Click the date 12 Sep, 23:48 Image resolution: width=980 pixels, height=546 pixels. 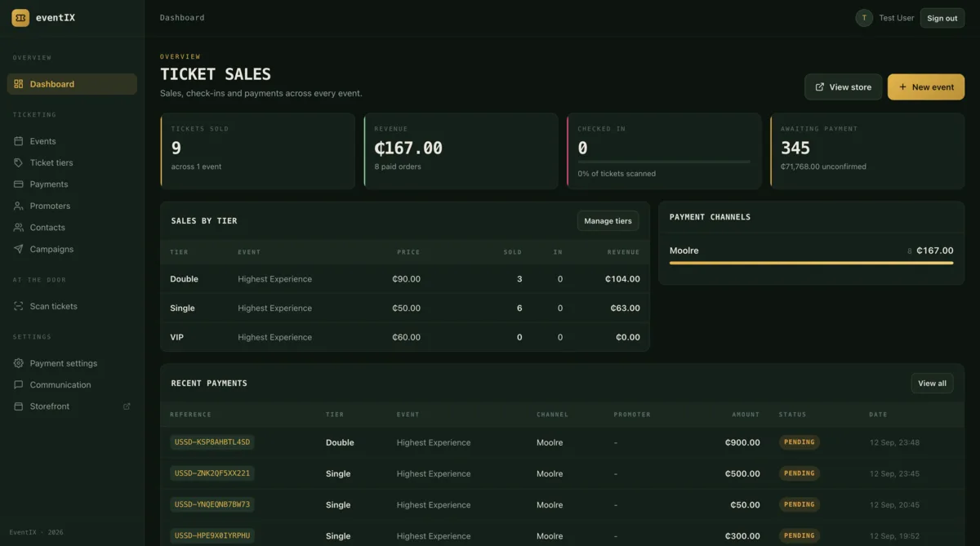click(x=894, y=442)
